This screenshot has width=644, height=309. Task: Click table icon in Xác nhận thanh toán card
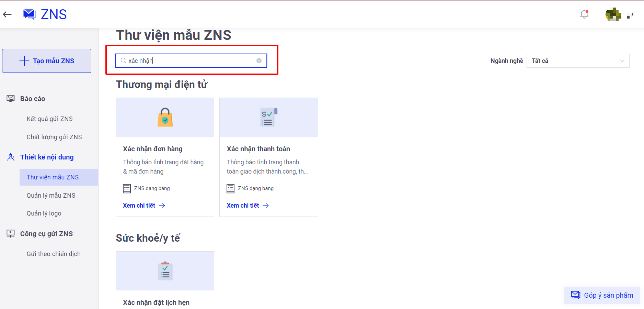coord(230,188)
